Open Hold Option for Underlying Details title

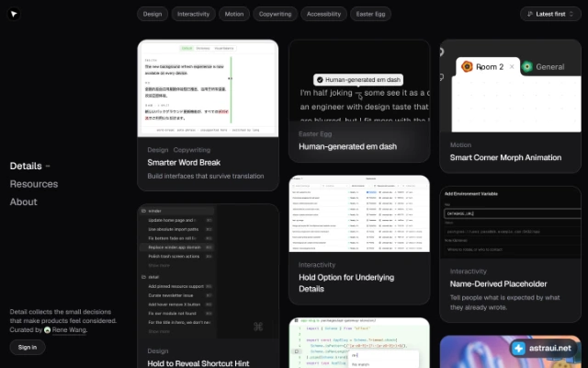tap(346, 283)
